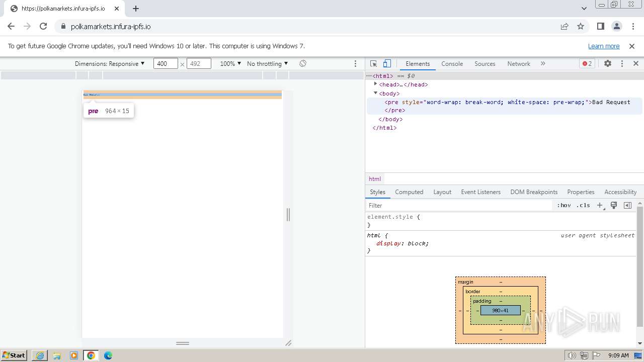Toggle device toolbar mode
644x362 pixels.
point(387,63)
